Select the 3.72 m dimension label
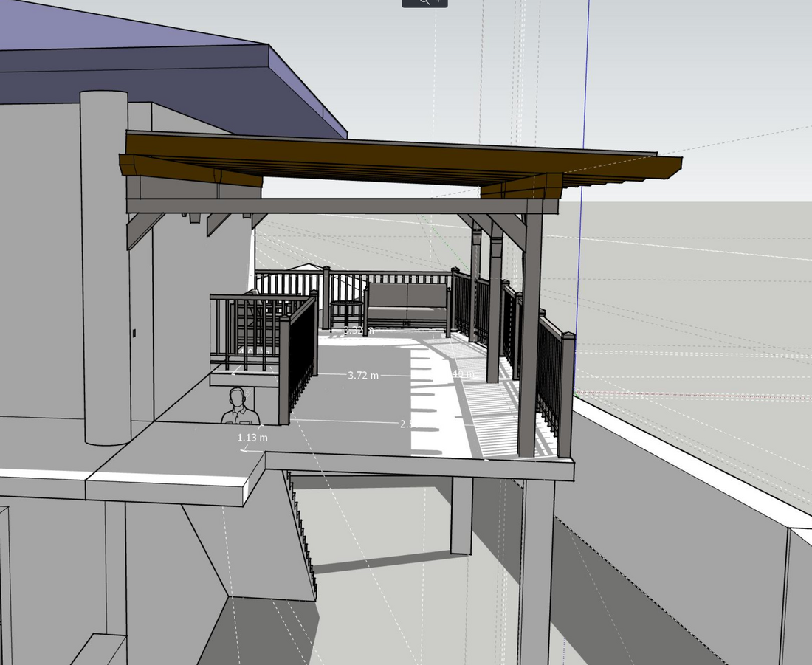Screen dimensions: 812x665 click(363, 376)
